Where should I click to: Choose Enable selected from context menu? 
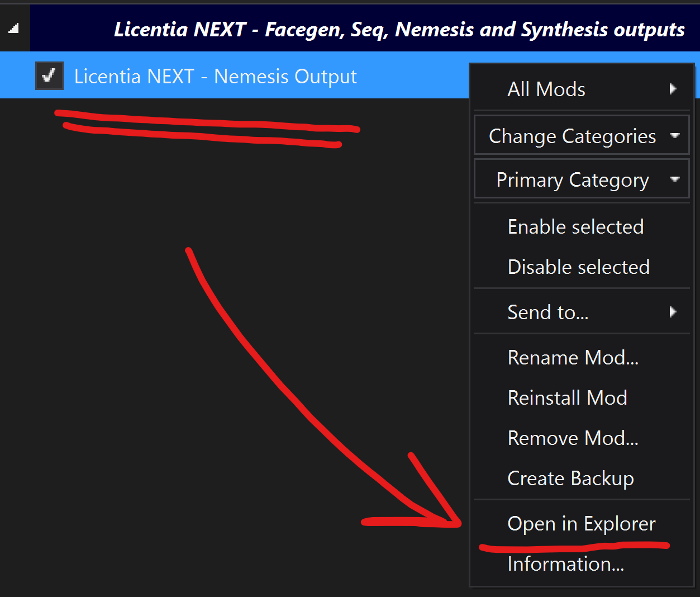pos(575,227)
